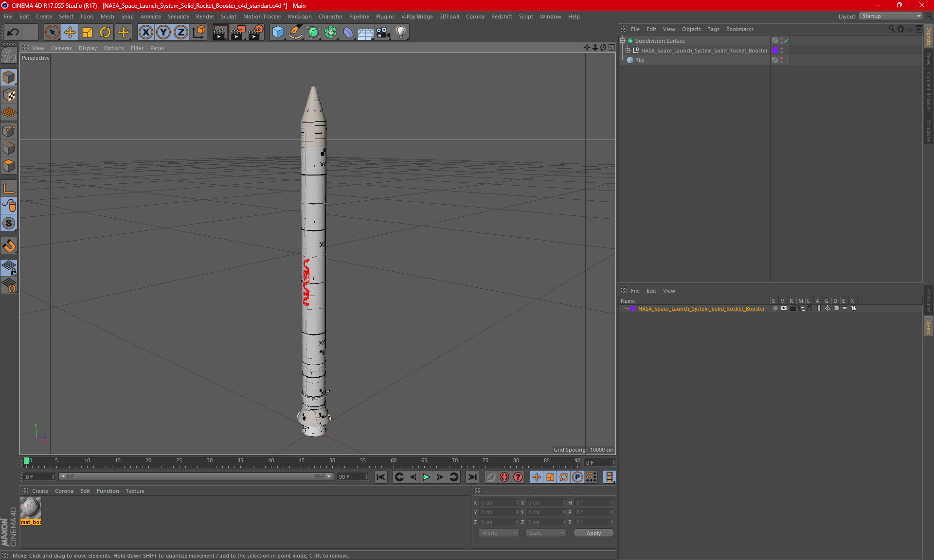This screenshot has height=560, width=934.
Task: Play the animation forward
Action: tap(426, 477)
